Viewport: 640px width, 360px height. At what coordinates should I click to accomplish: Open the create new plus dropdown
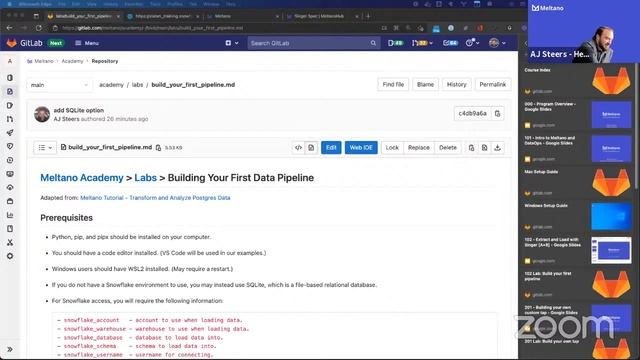232,43
